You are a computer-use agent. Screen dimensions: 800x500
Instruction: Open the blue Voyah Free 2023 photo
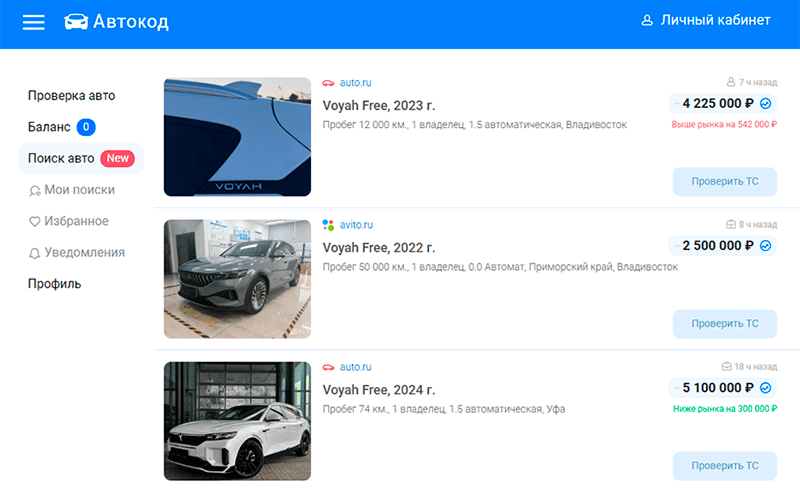point(237,137)
